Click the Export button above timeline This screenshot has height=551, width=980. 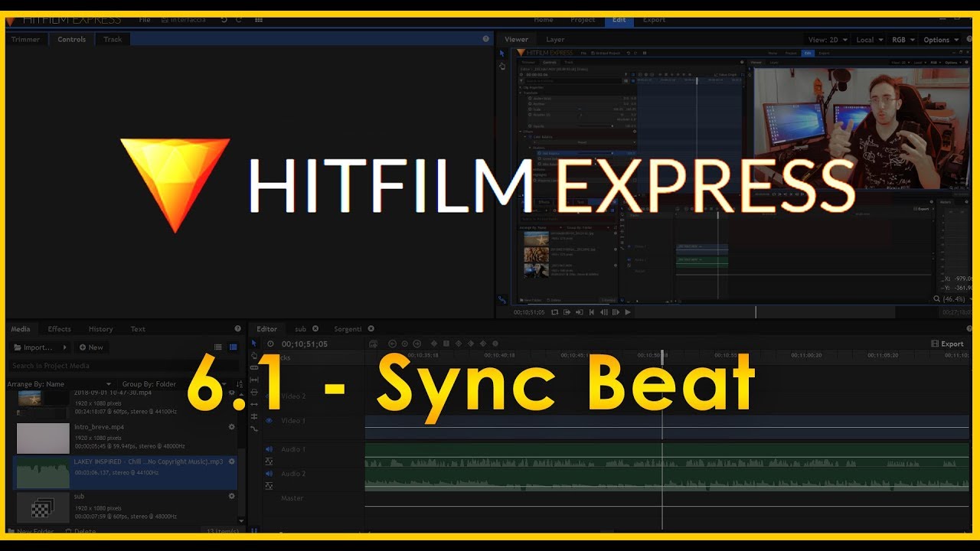click(x=948, y=344)
